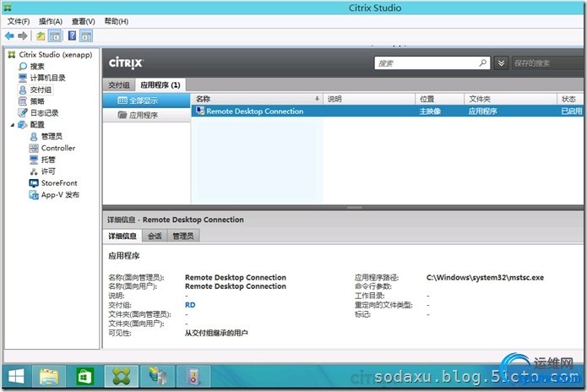
Task: Open the 日志记录 tree node
Action: 44,112
